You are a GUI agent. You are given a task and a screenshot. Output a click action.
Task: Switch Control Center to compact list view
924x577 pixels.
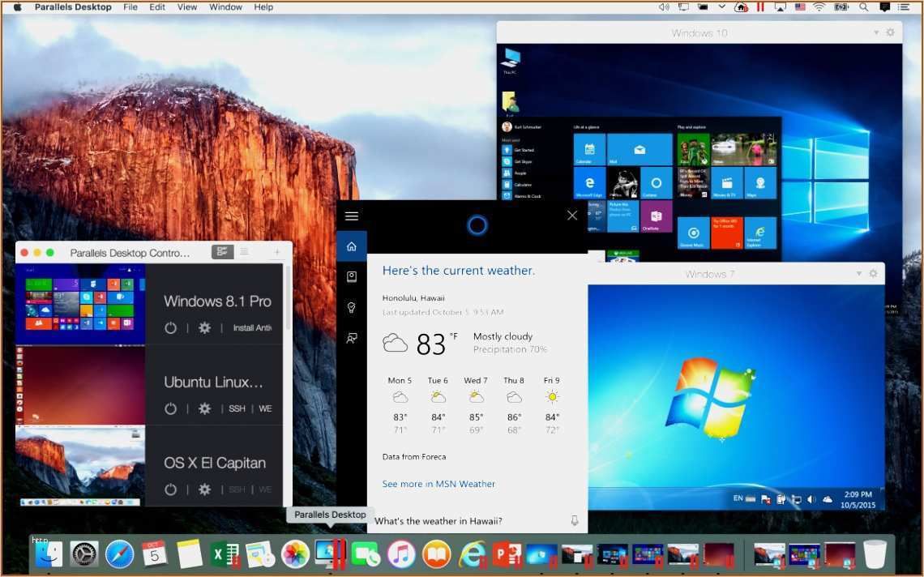[244, 252]
